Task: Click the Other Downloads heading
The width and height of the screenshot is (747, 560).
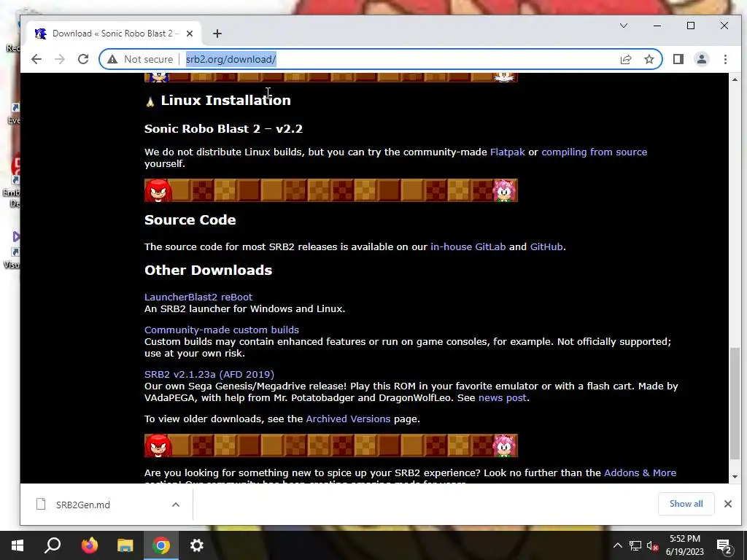Action: click(208, 271)
